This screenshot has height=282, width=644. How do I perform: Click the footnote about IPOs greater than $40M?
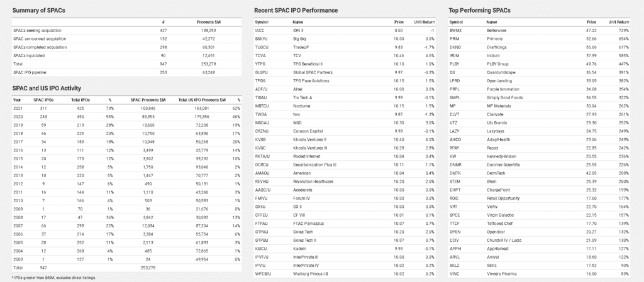coord(53,277)
